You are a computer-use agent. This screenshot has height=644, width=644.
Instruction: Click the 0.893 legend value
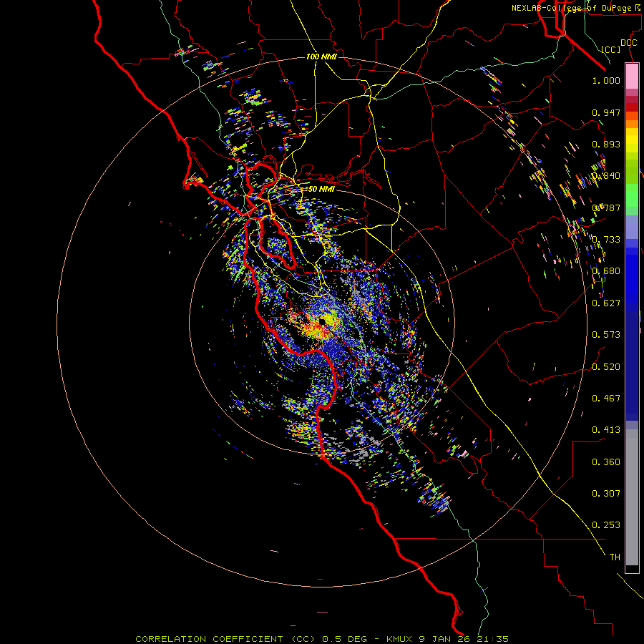point(606,144)
